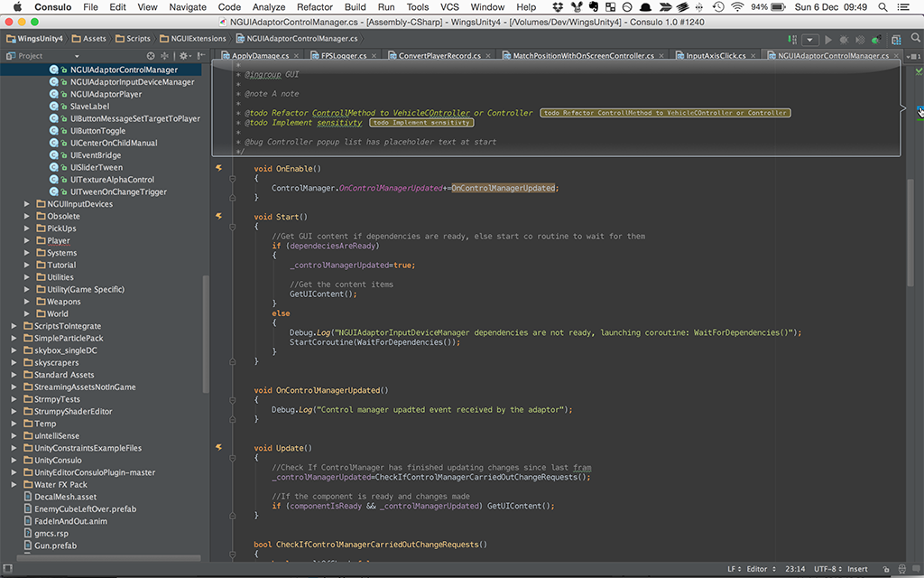This screenshot has height=578, width=924.
Task: Click the tool windows icon in status bar corner
Action: [7, 569]
